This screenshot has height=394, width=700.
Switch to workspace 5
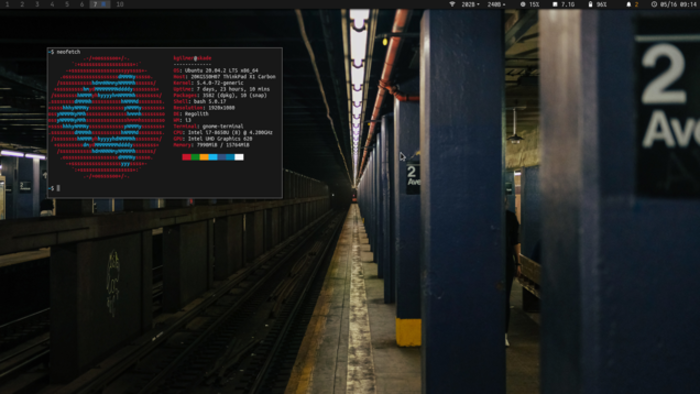click(67, 4)
